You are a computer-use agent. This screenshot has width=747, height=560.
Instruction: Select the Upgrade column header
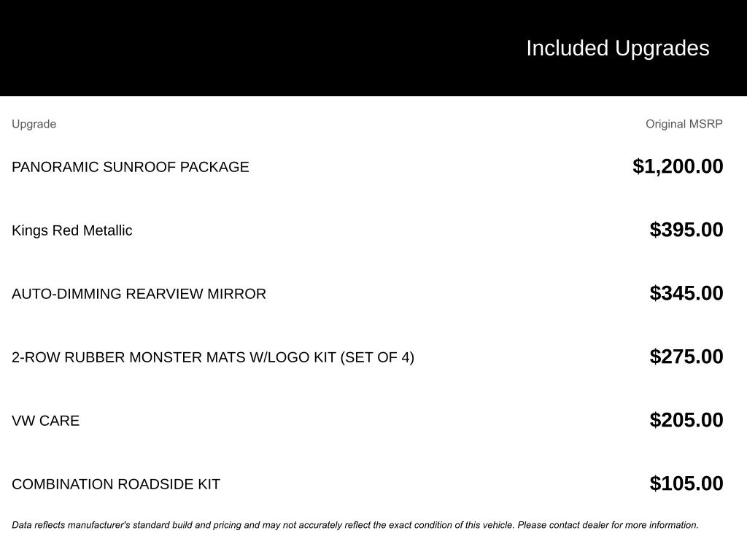(34, 124)
